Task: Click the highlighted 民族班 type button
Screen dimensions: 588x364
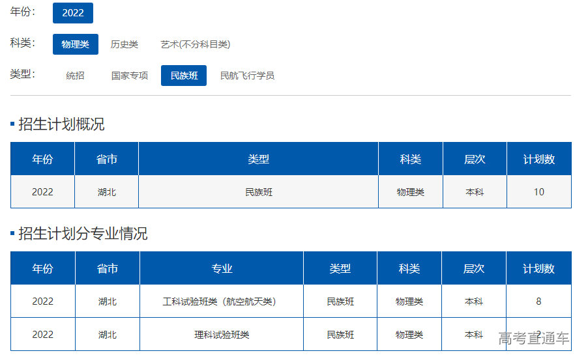Action: (184, 76)
